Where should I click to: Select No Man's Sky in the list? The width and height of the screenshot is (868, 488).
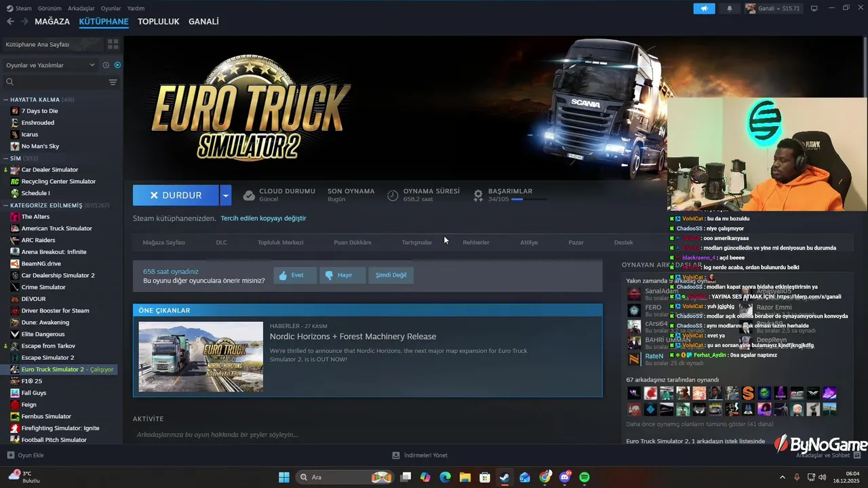point(40,146)
